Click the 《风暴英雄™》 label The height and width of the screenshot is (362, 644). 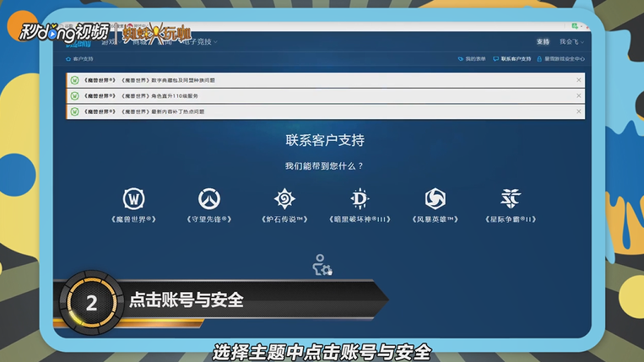coord(435,219)
